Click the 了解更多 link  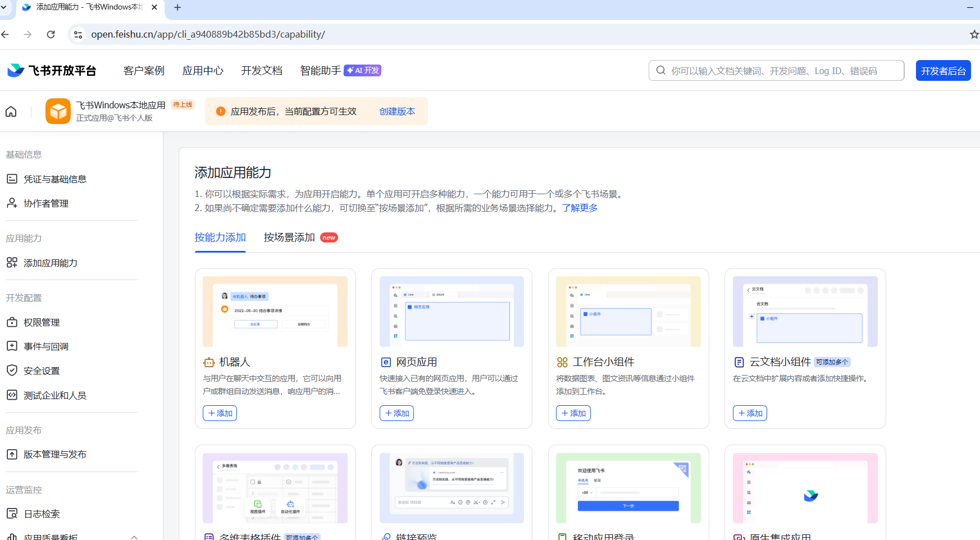(x=580, y=208)
